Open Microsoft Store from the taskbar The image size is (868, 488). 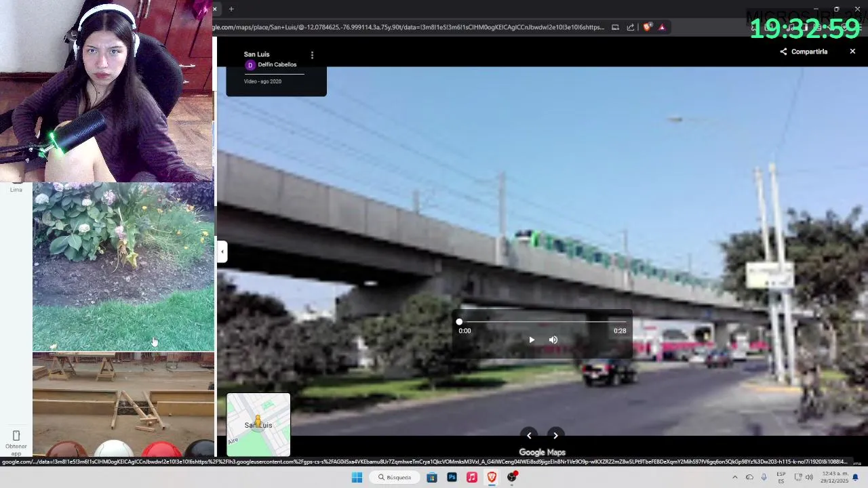(x=432, y=477)
